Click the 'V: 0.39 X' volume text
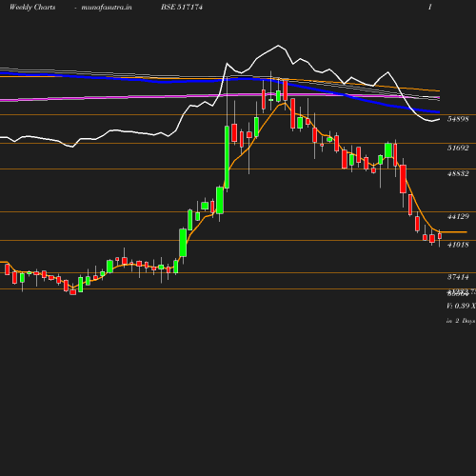 pos(461,306)
